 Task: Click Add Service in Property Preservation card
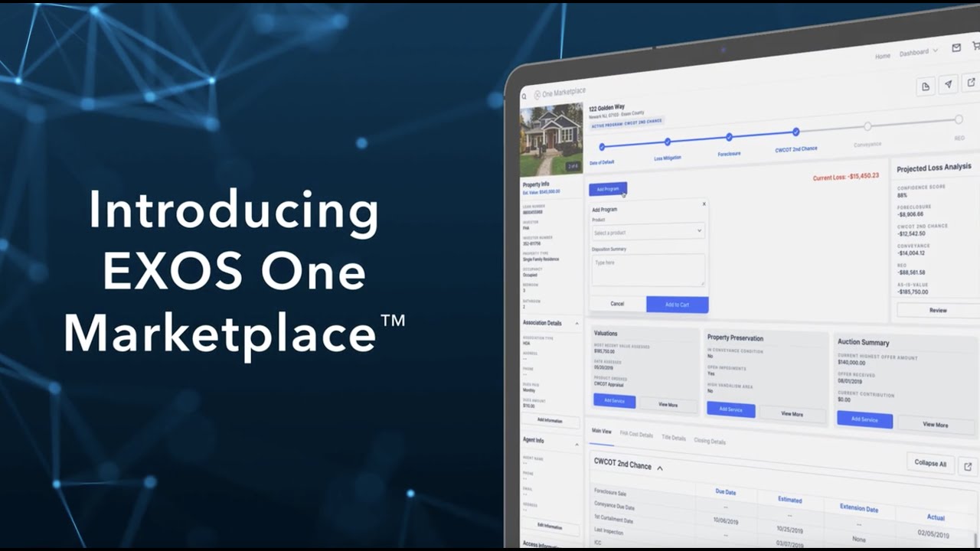tap(730, 409)
